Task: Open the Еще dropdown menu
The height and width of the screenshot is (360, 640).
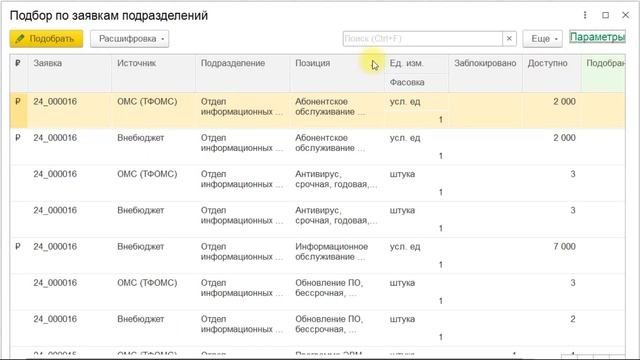Action: [x=542, y=39]
